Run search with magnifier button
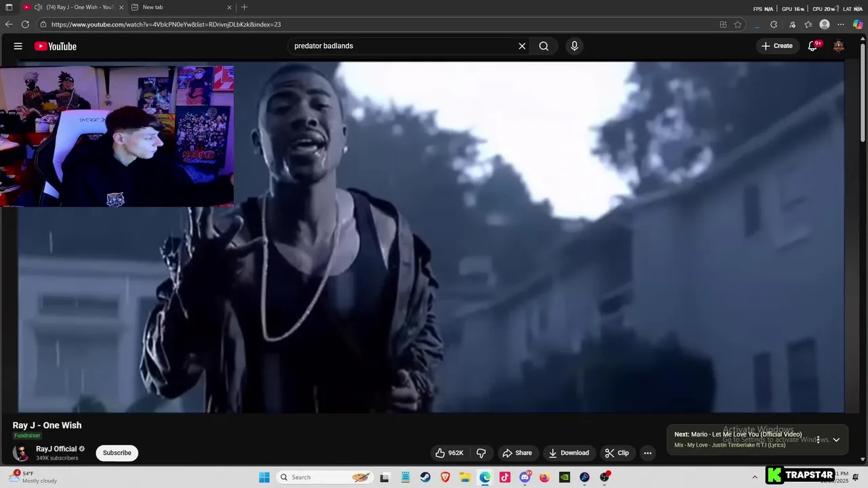 (x=544, y=46)
